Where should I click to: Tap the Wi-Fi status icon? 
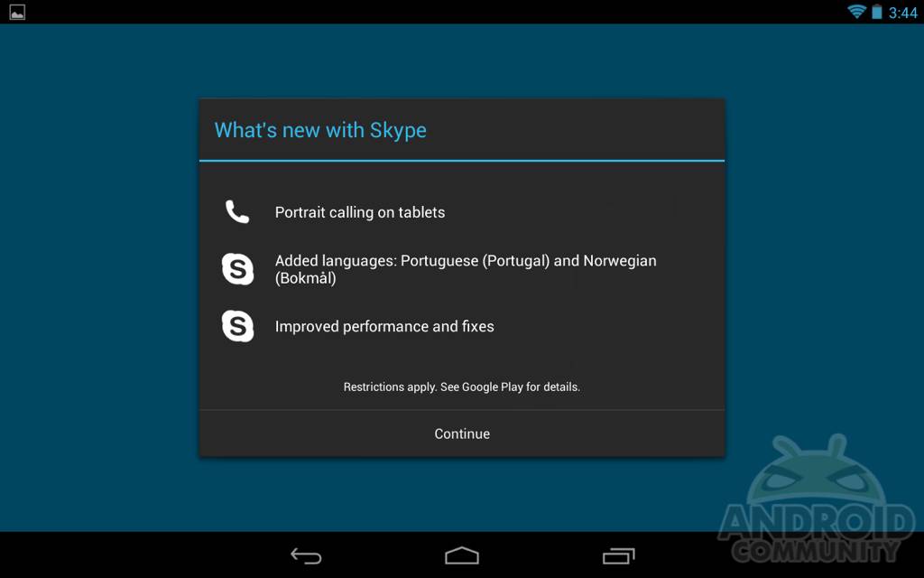click(856, 11)
